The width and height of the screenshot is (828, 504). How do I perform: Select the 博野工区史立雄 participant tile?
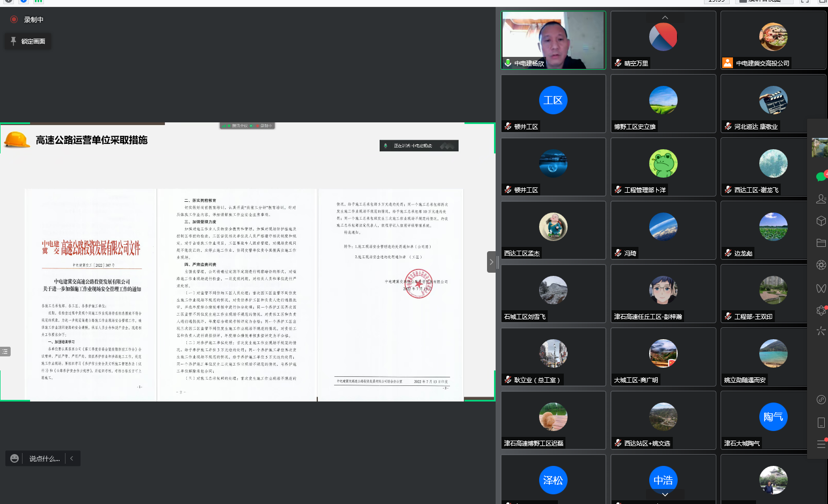[663, 104]
